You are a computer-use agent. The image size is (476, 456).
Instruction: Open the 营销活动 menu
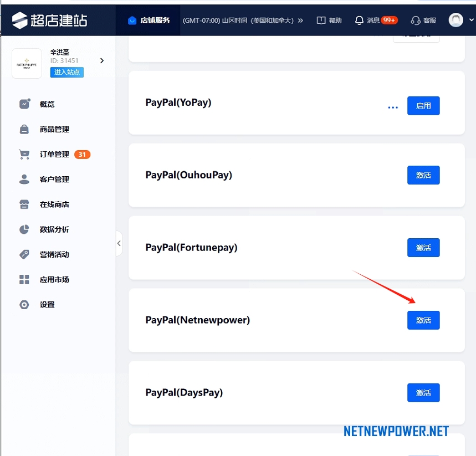pos(54,254)
